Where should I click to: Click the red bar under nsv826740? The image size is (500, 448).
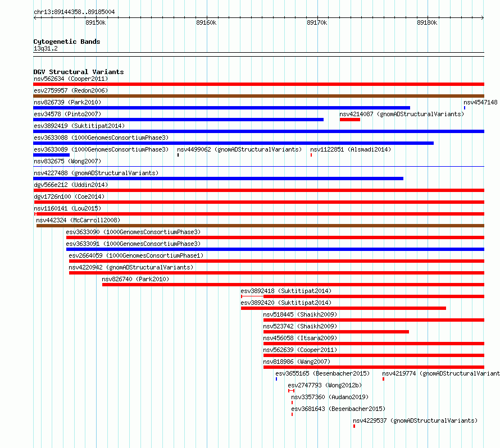point(293,285)
